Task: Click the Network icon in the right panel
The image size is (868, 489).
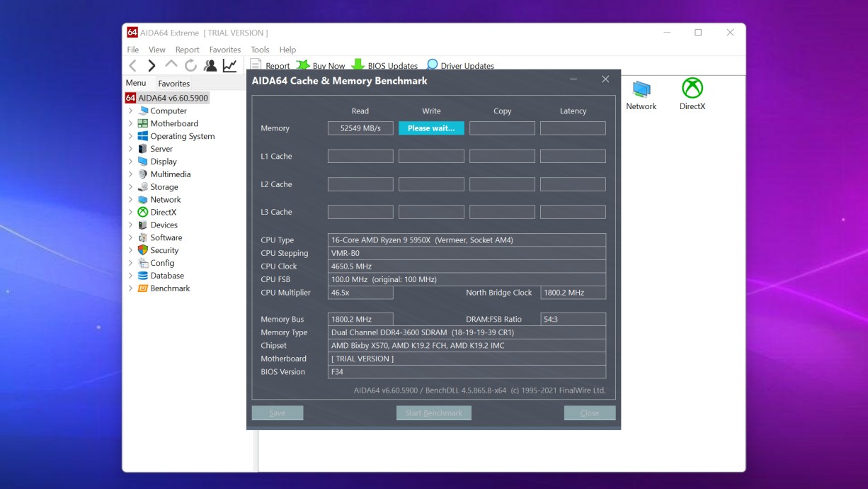Action: (641, 90)
